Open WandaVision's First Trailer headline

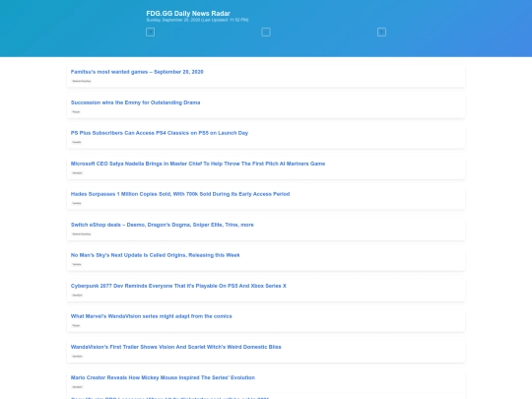(175, 347)
